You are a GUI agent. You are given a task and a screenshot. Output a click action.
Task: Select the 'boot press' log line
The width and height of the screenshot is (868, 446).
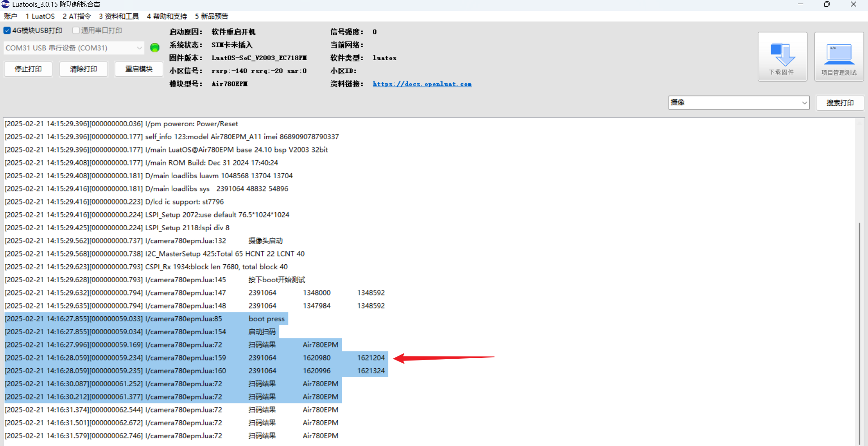146,318
